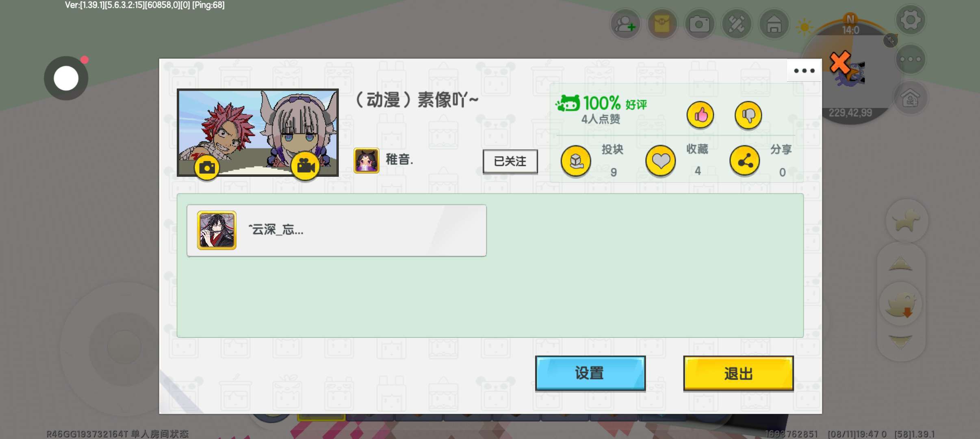Expand the three-dot menu on dialog corner

coord(804,70)
